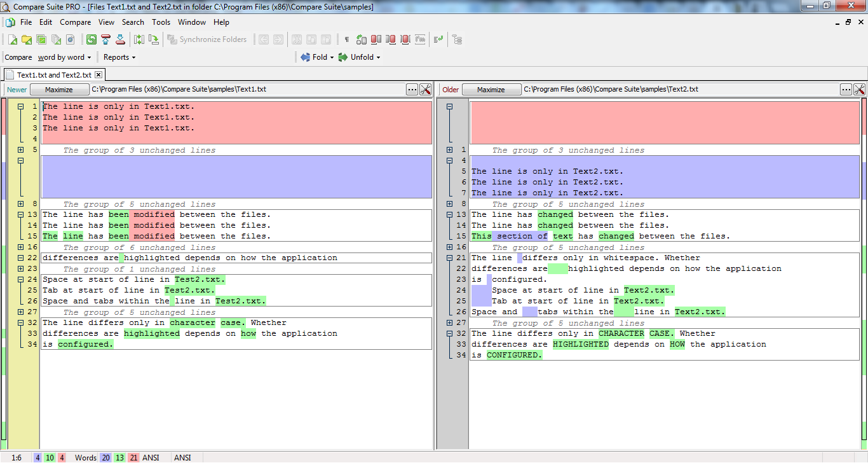Click the tools icon for left Text1.txt panel

tap(426, 90)
